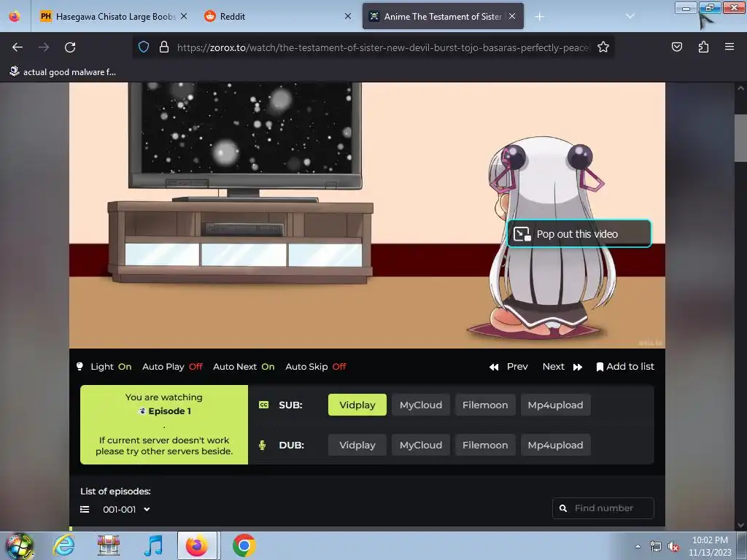Viewport: 747px width, 560px height.
Task: Select SUB Filemoon server
Action: click(485, 405)
